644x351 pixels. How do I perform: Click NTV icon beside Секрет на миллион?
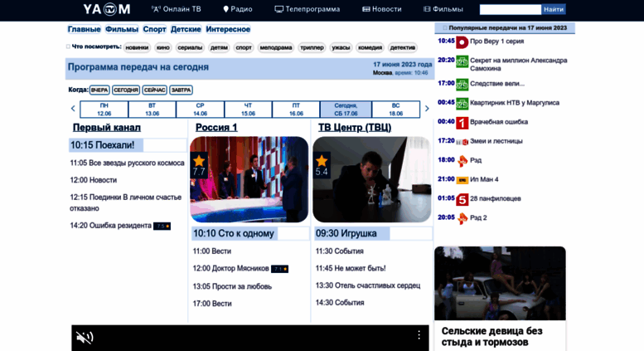[x=462, y=61]
